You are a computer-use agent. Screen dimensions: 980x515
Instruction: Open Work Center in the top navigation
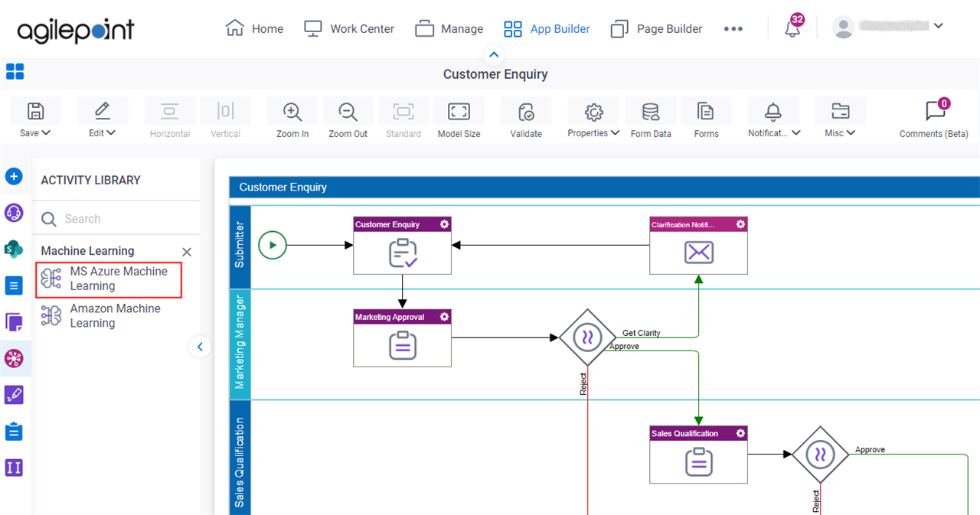[x=349, y=28]
